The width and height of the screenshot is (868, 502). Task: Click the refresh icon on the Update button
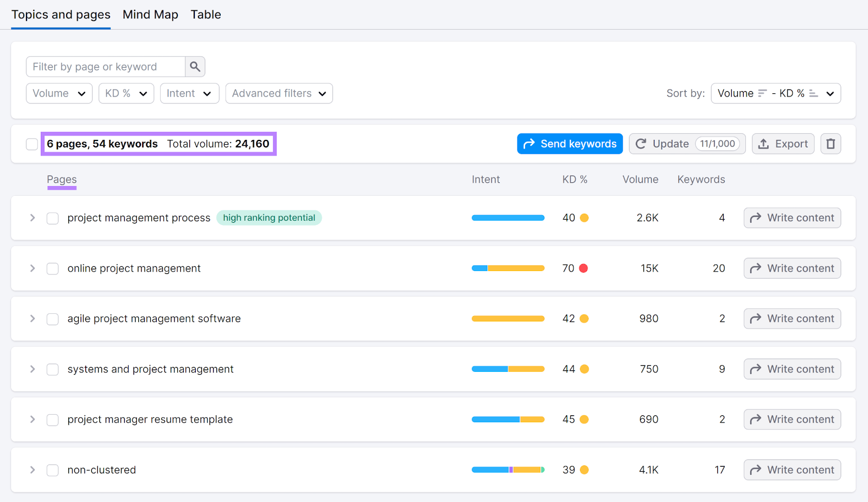click(641, 144)
